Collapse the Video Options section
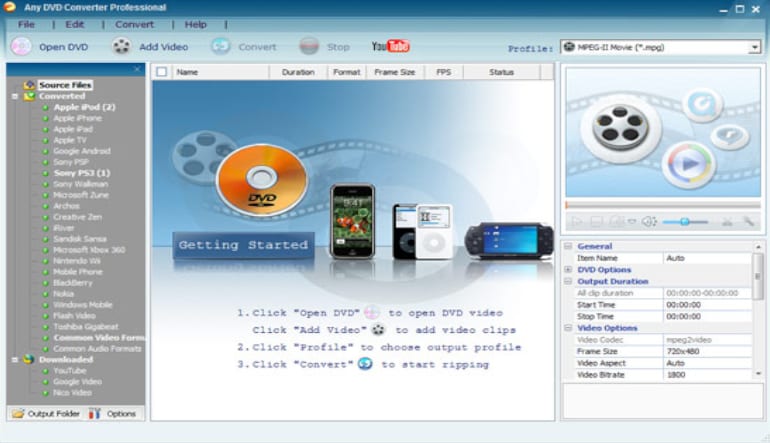 pyautogui.click(x=568, y=328)
